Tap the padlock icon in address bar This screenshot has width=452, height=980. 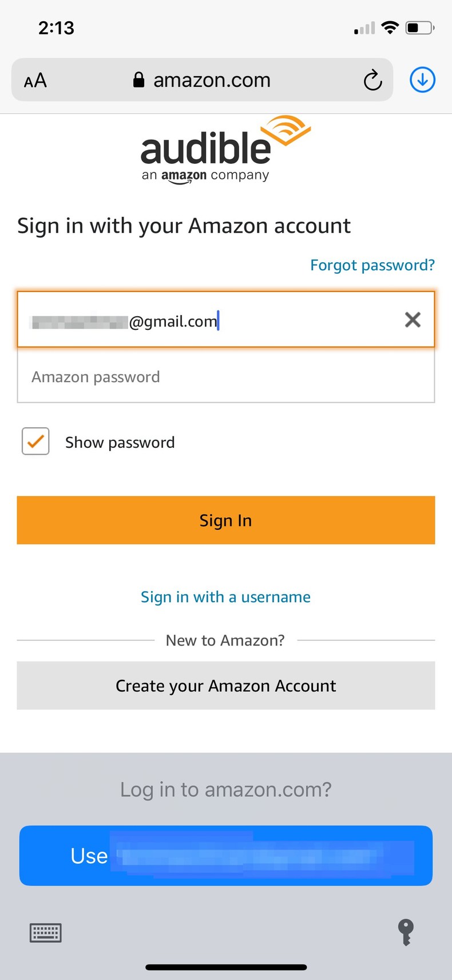[138, 80]
